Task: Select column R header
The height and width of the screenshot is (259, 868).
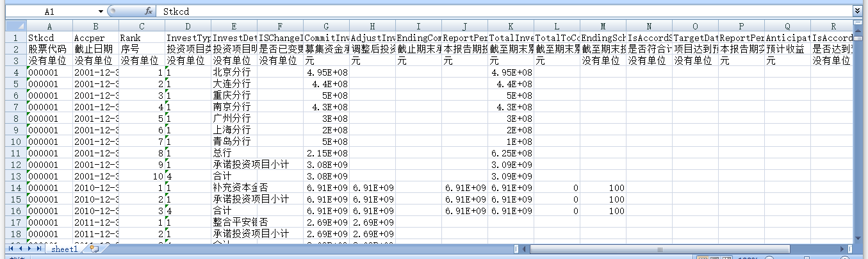Action: 831,27
